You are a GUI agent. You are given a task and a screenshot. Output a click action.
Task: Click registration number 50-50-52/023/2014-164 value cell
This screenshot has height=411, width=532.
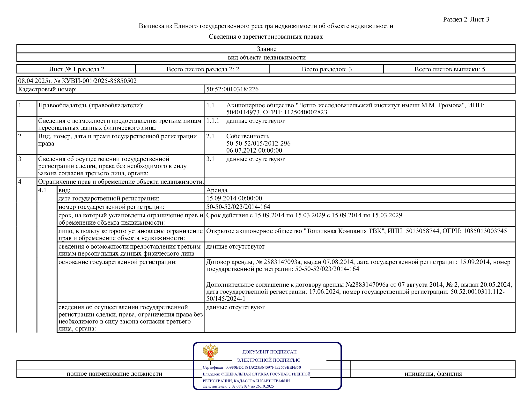238,207
